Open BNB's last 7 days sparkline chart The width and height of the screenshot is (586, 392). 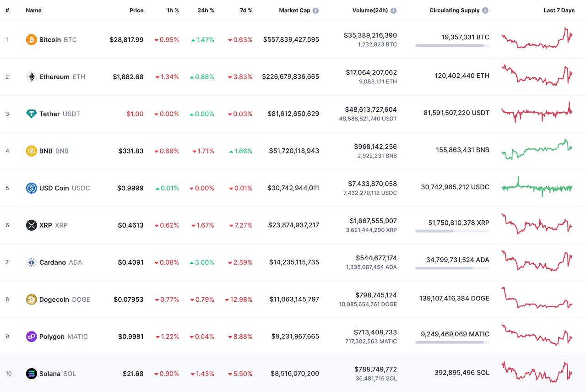pos(537,150)
